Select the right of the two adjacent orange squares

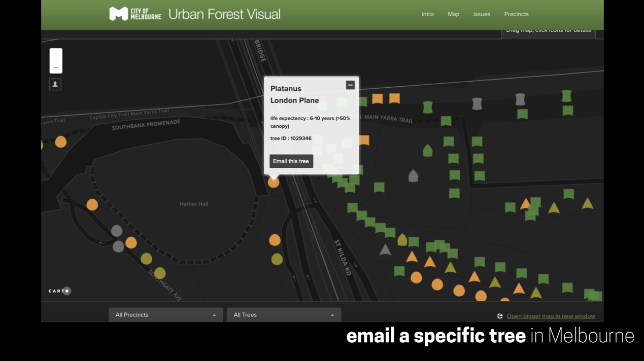(x=394, y=98)
